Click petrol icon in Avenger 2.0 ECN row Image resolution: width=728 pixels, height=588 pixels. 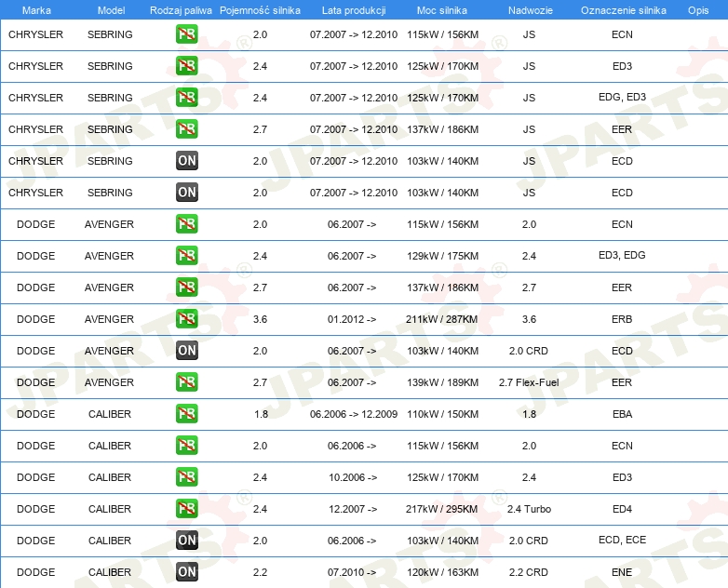click(186, 224)
